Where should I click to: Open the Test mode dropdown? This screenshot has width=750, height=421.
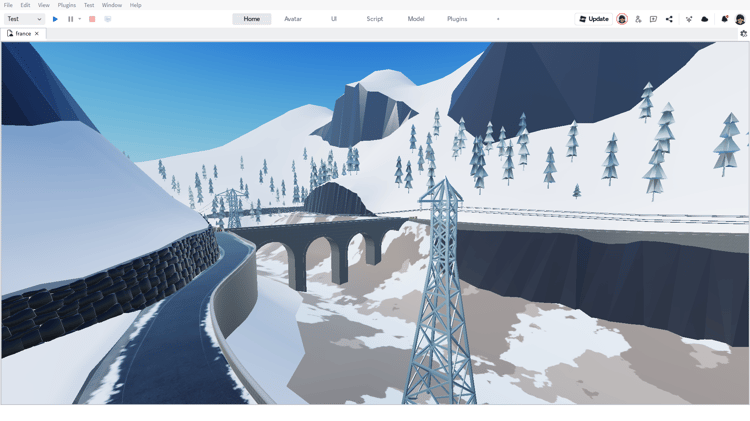[x=24, y=19]
